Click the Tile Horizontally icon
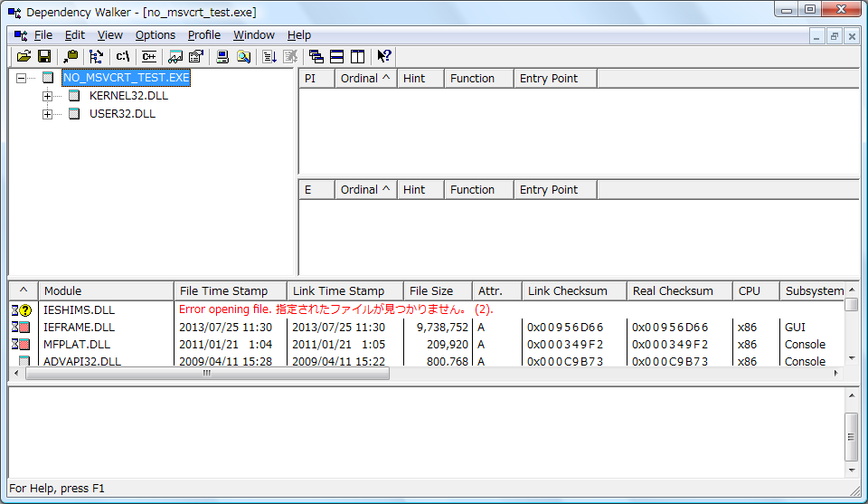This screenshot has height=504, width=868. tap(336, 56)
